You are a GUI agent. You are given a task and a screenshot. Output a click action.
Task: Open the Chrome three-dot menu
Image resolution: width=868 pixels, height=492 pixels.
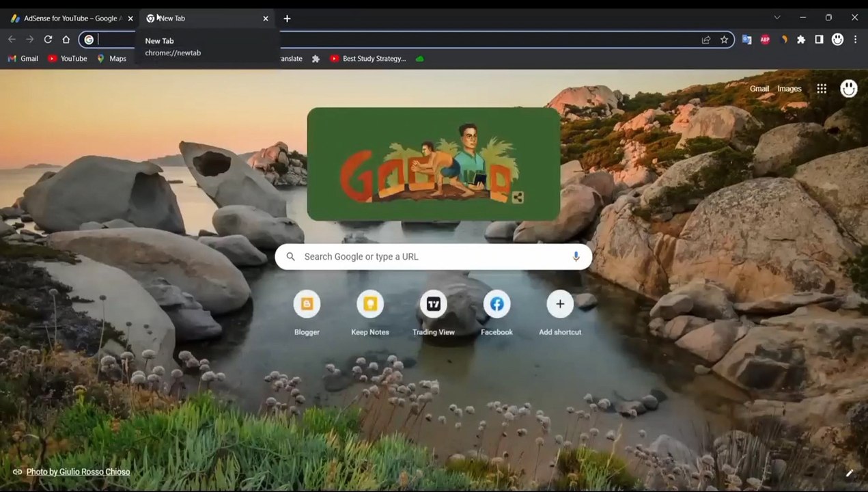(855, 40)
